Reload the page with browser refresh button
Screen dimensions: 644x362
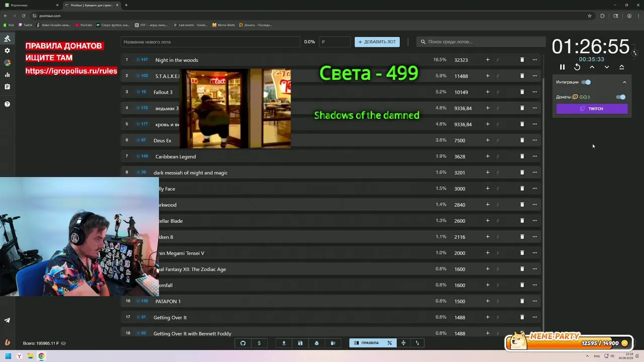[23, 16]
